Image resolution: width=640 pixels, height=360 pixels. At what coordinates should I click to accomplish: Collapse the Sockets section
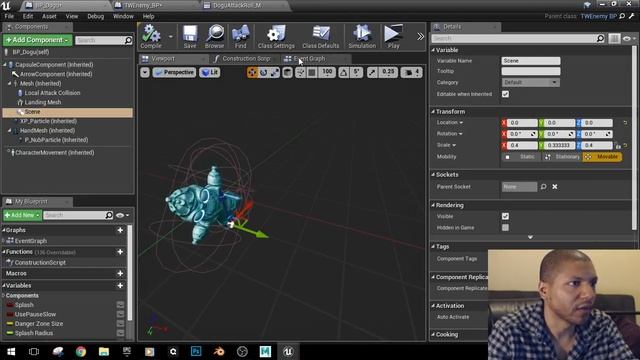[433, 175]
